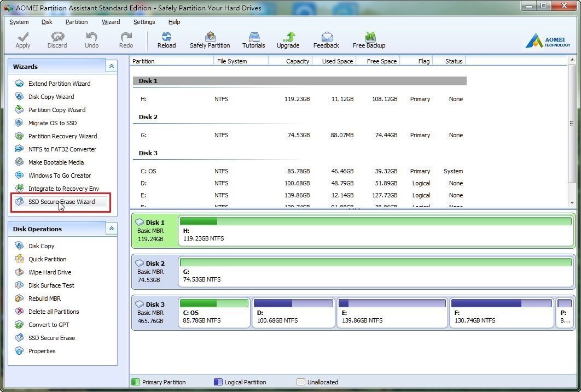Collapse the Wizards panel
Image resolution: width=581 pixels, height=392 pixels.
click(x=111, y=66)
